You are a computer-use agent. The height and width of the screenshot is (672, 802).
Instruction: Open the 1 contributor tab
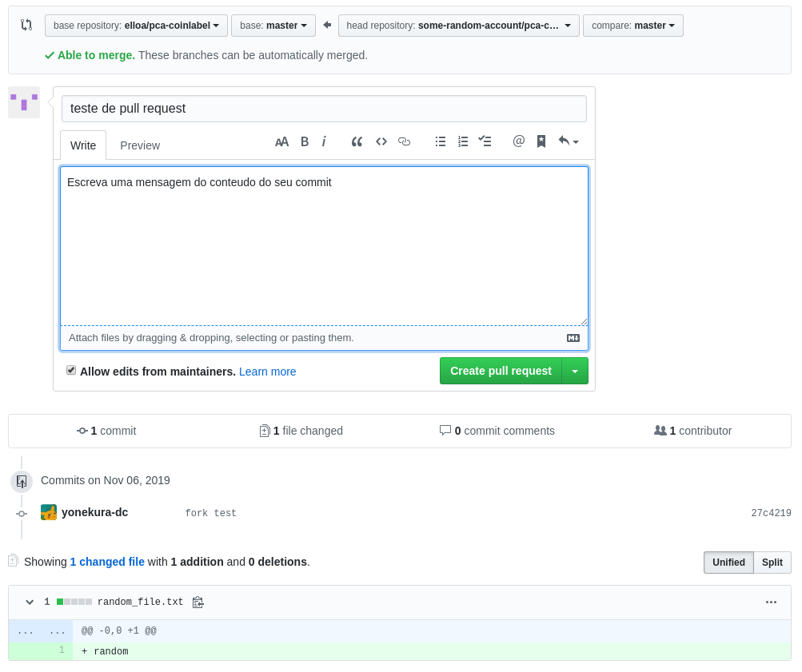click(692, 431)
